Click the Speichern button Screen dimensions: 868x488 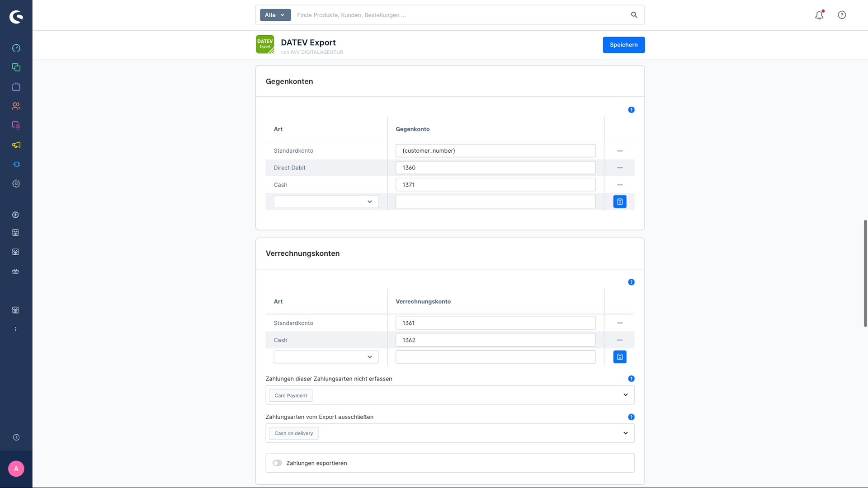pos(623,45)
